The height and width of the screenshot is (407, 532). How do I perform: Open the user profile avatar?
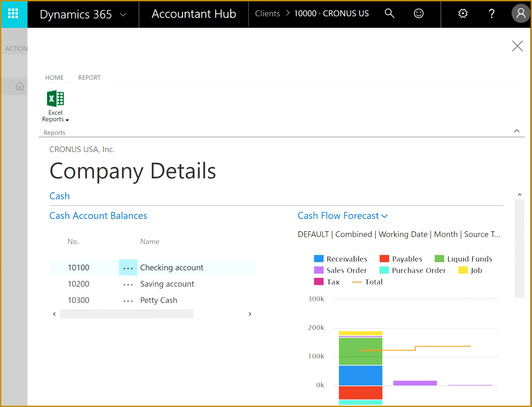coord(521,13)
